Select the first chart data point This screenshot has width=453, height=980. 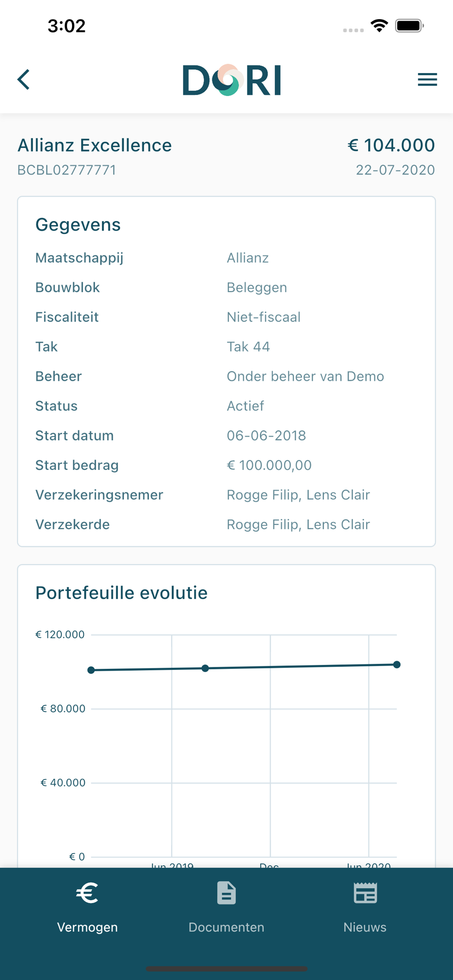point(91,670)
